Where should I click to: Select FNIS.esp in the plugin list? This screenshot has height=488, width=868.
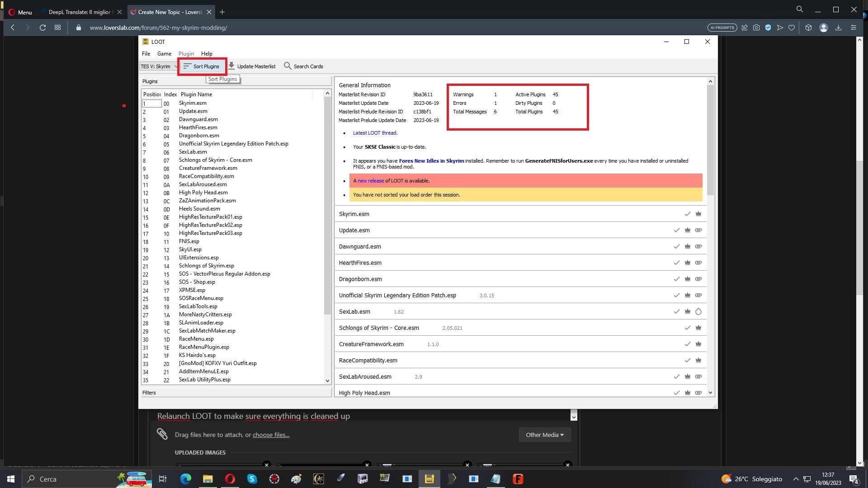(x=189, y=241)
